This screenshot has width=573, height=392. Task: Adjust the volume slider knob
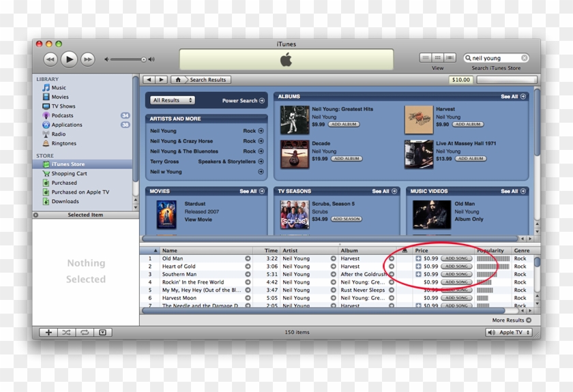pyautogui.click(x=144, y=59)
